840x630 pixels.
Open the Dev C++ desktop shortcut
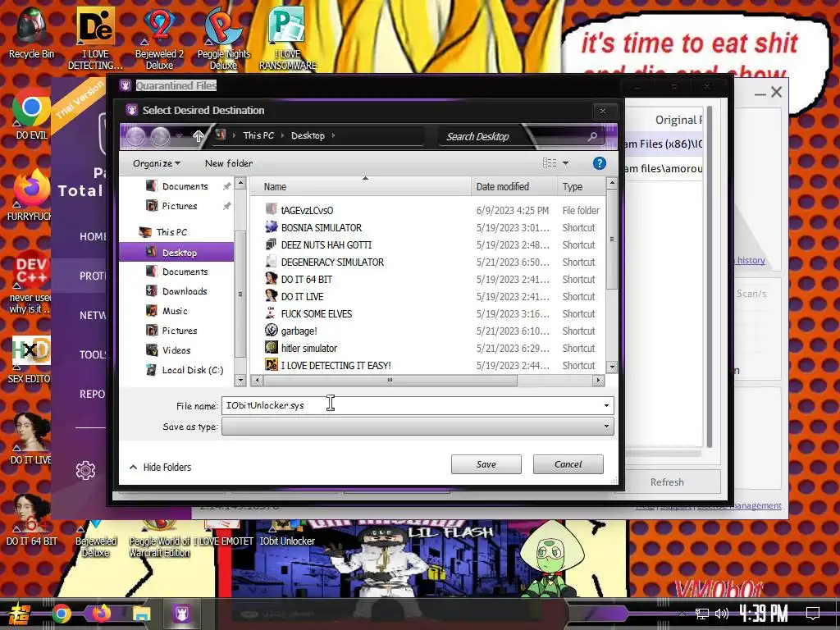tap(30, 282)
